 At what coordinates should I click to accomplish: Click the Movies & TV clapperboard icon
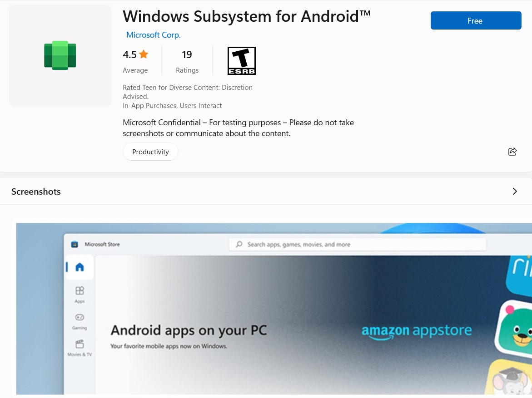tap(80, 344)
